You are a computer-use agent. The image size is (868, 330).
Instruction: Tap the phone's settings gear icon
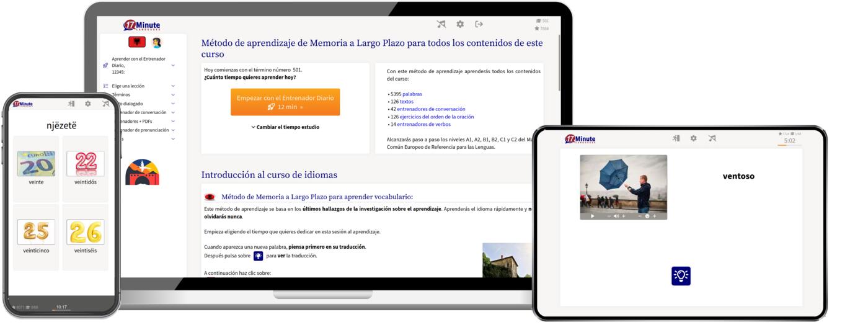click(88, 104)
